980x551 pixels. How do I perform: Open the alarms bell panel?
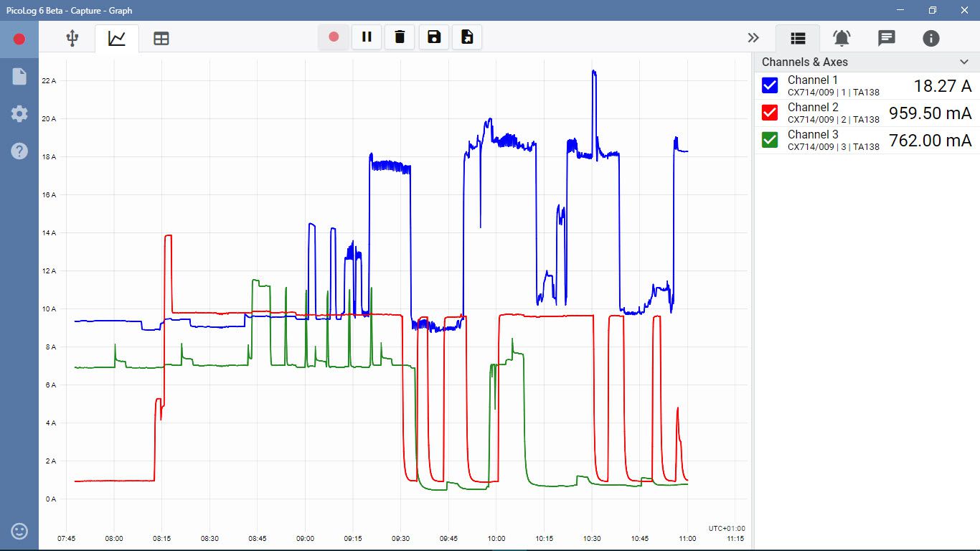842,38
